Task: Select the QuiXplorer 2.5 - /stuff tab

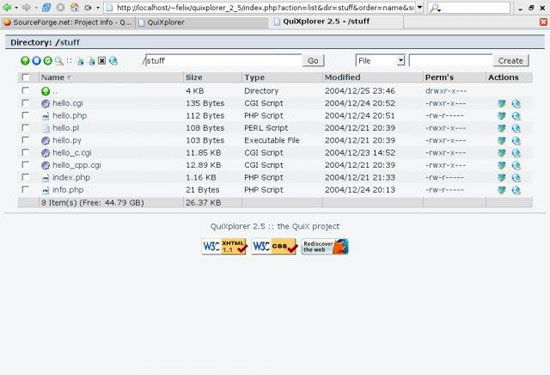Action: [336, 22]
